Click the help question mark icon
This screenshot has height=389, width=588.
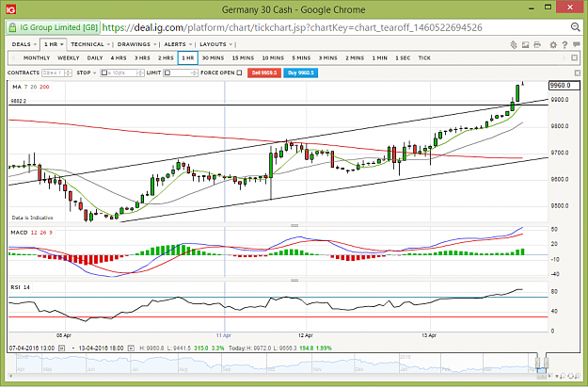pyautogui.click(x=564, y=44)
